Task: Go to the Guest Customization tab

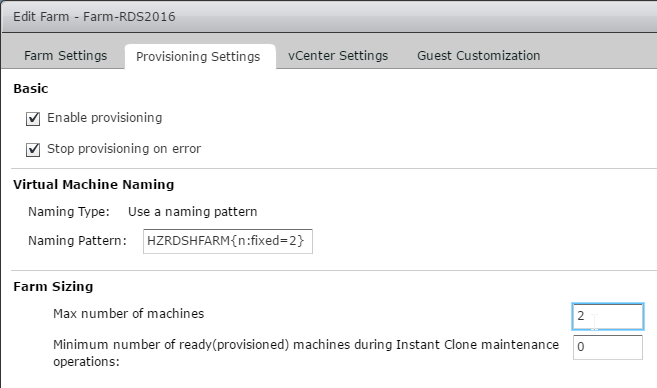Action: click(x=479, y=56)
